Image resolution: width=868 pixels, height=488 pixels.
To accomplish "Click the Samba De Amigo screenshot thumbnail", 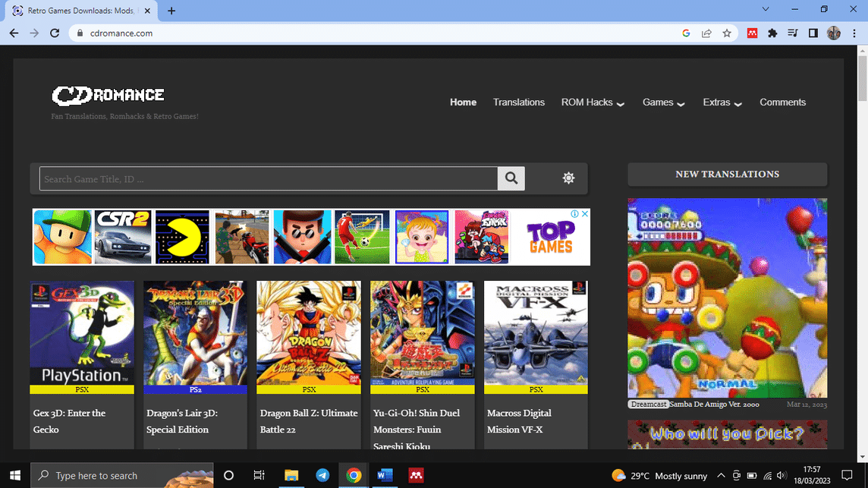I will pos(728,298).
